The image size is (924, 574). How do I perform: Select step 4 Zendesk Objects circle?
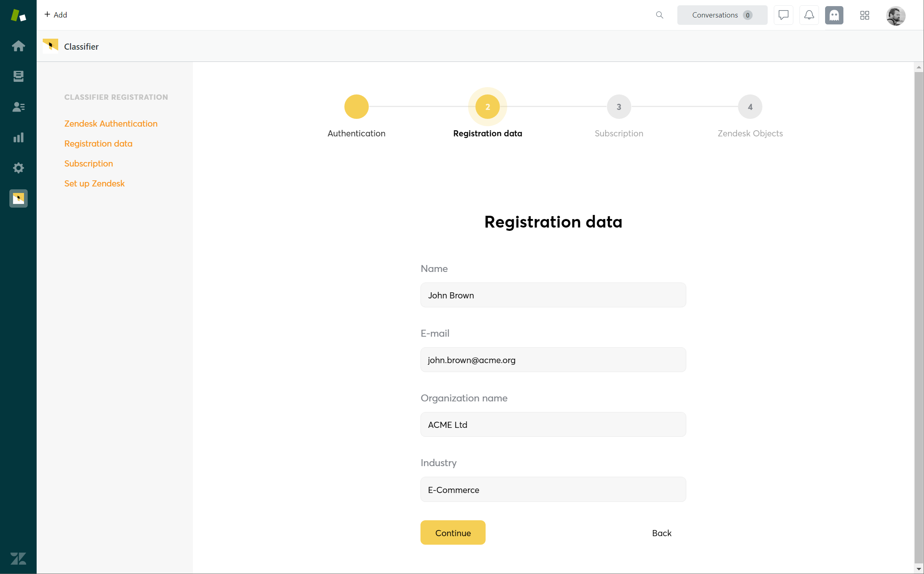(x=750, y=107)
